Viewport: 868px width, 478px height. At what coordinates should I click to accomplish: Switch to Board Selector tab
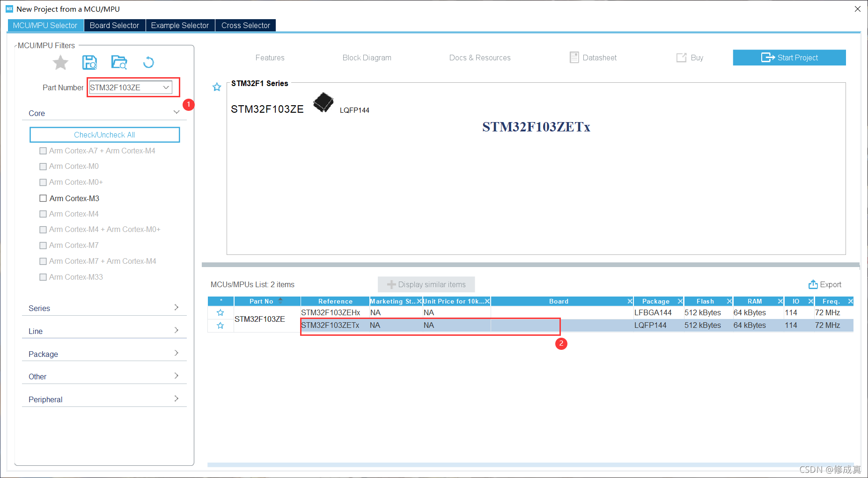pos(114,25)
